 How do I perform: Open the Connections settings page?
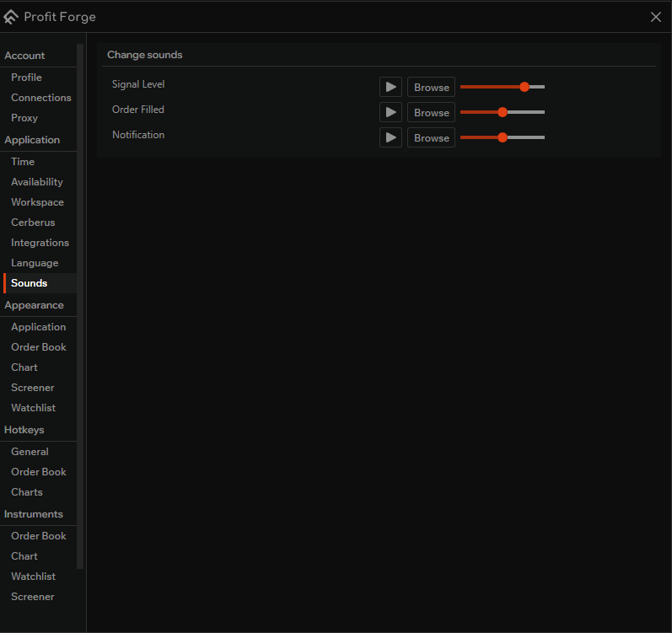coord(41,98)
